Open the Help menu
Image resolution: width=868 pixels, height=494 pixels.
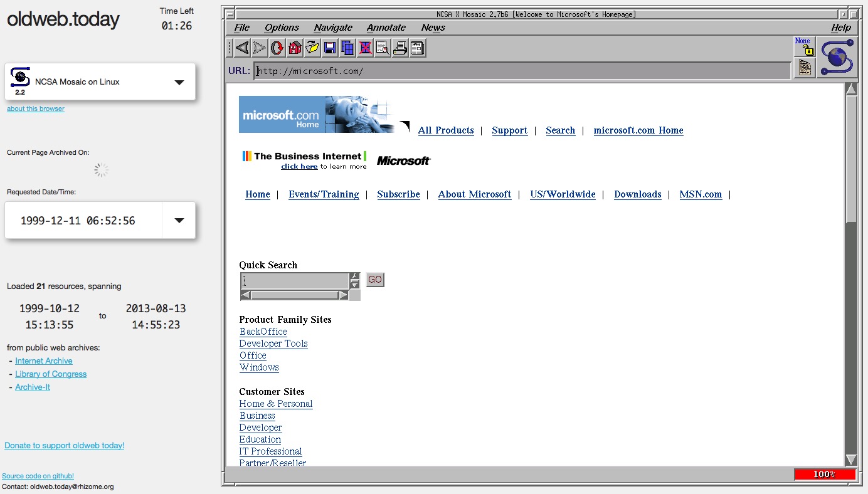841,28
